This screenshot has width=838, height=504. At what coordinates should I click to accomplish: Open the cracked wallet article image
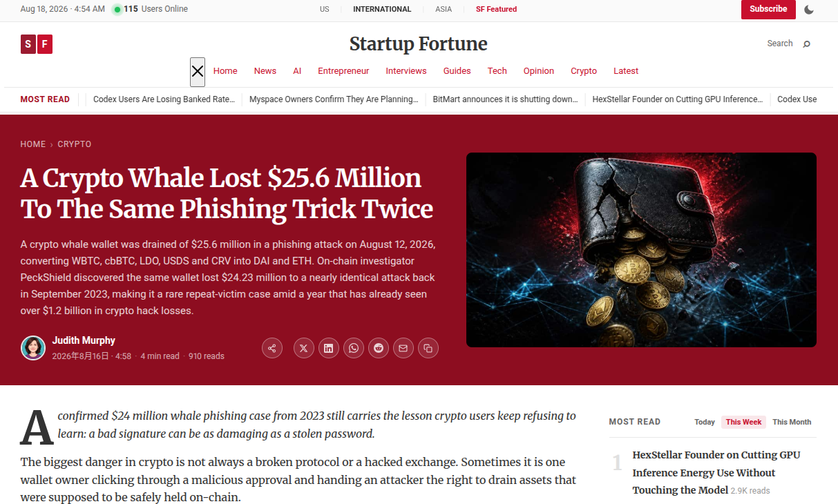[x=641, y=250]
